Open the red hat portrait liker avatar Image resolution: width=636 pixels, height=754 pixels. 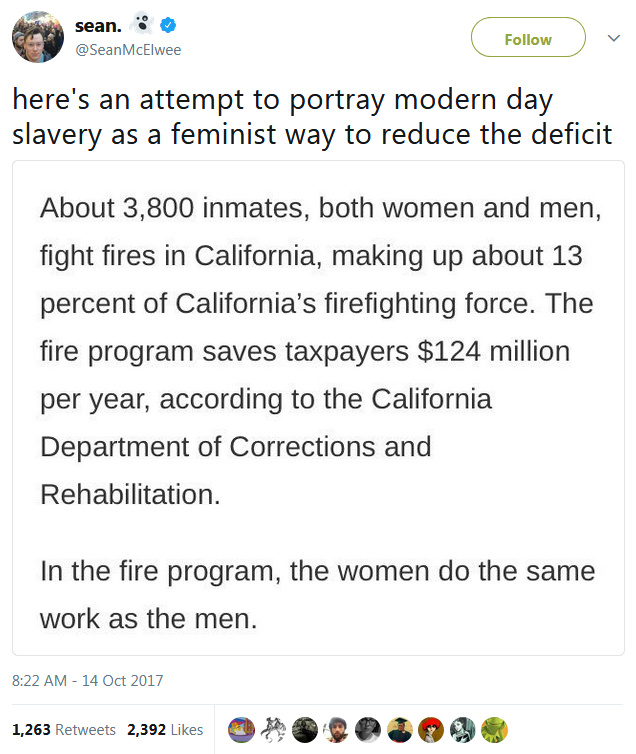pyautogui.click(x=431, y=729)
